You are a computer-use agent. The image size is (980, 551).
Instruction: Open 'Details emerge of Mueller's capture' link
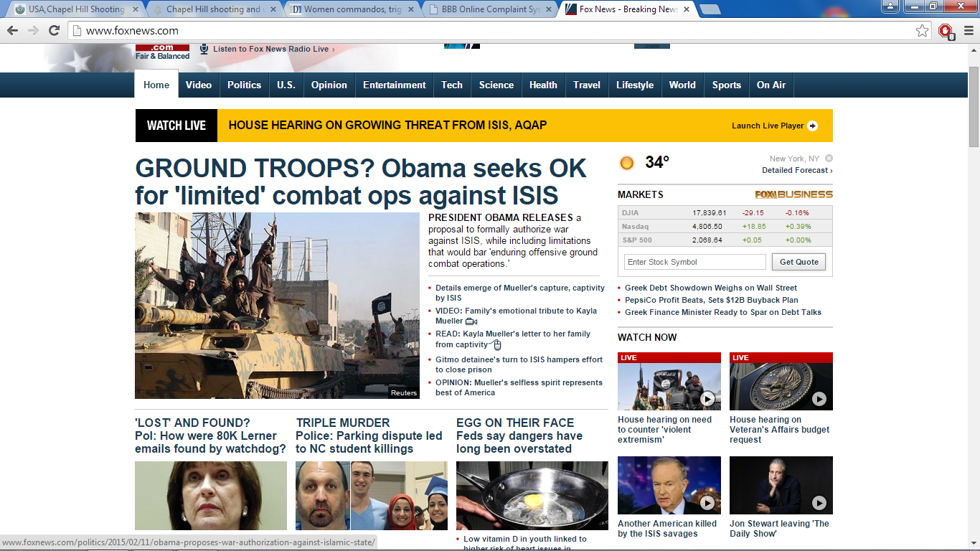pyautogui.click(x=520, y=293)
